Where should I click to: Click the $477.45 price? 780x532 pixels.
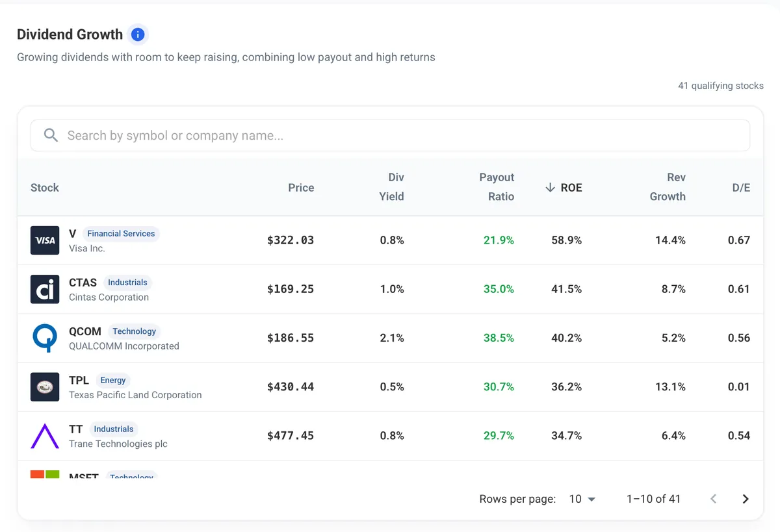[x=291, y=435]
